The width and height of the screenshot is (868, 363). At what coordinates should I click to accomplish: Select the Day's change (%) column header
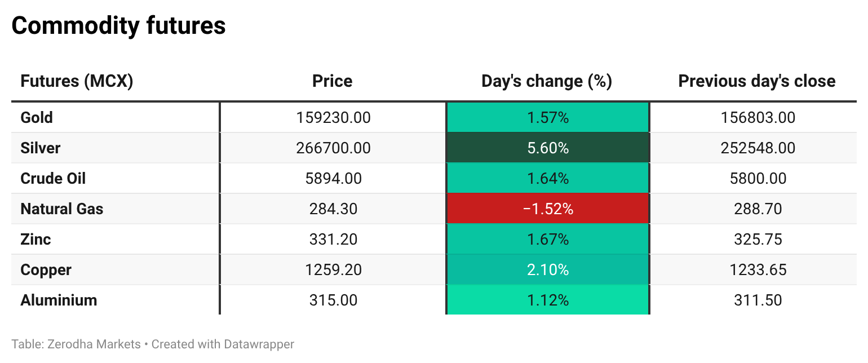point(547,81)
